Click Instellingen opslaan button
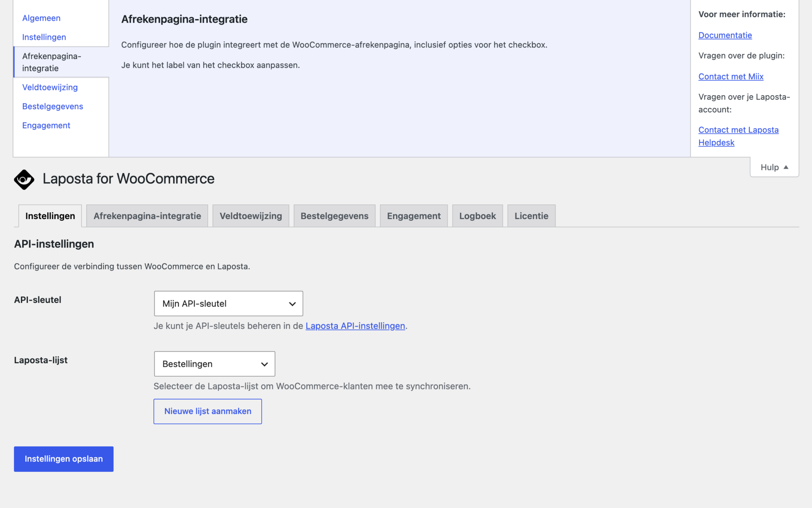 tap(64, 459)
